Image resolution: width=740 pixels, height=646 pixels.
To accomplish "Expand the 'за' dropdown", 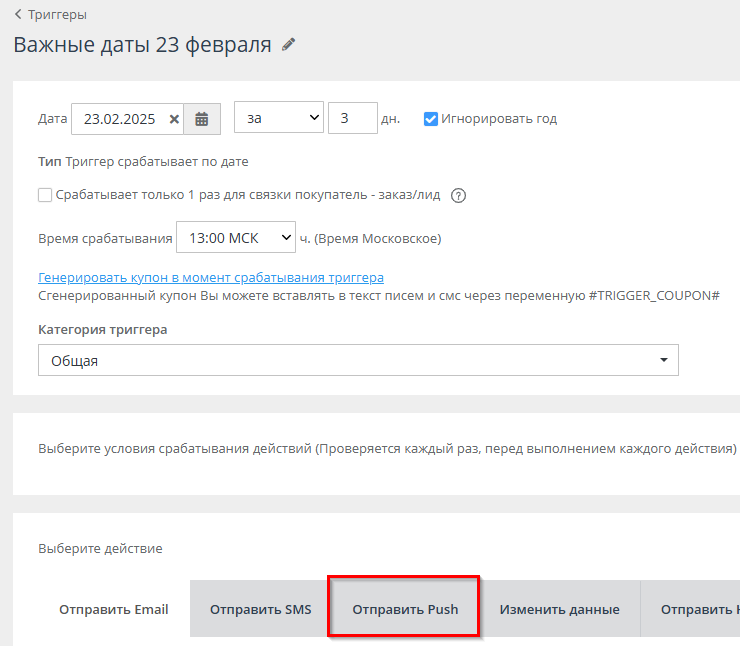I will (279, 118).
